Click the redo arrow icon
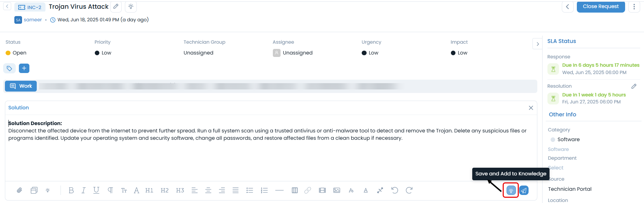This screenshot has height=203, width=644. click(x=409, y=190)
